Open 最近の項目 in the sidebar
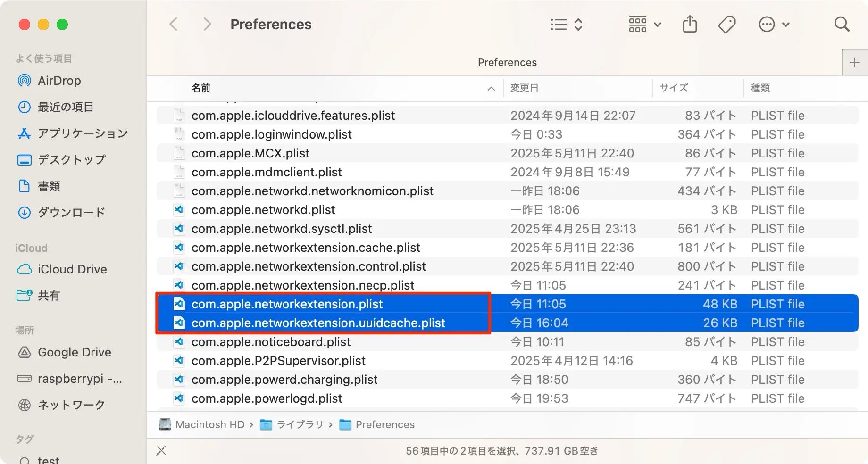This screenshot has height=464, width=868. 66,107
